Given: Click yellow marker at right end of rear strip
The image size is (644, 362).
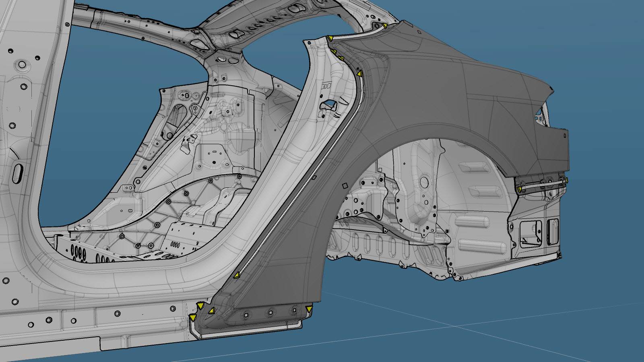Looking at the screenshot, I should (566, 181).
